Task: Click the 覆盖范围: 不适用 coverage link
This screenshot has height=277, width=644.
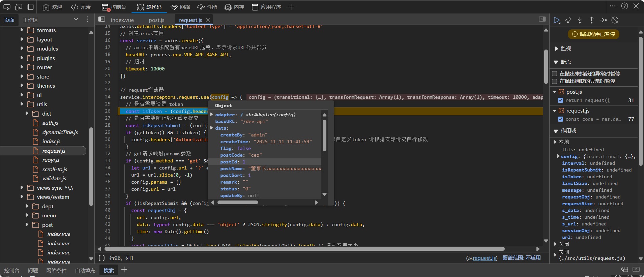Action: point(522,258)
